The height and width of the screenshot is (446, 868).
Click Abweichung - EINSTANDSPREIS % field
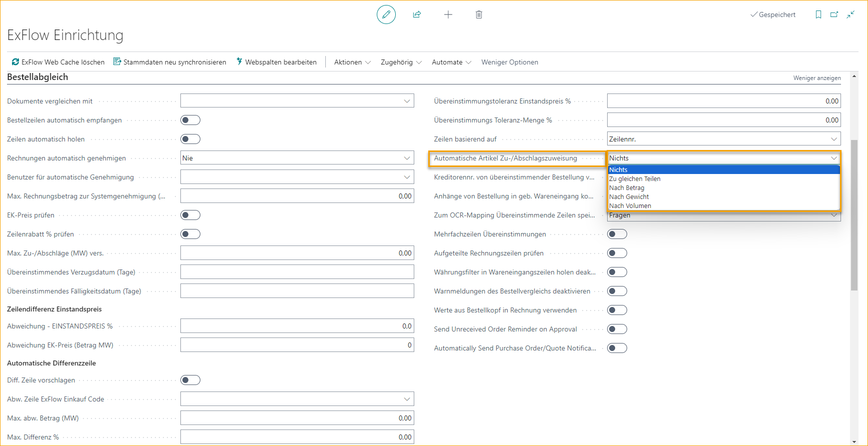pos(297,326)
